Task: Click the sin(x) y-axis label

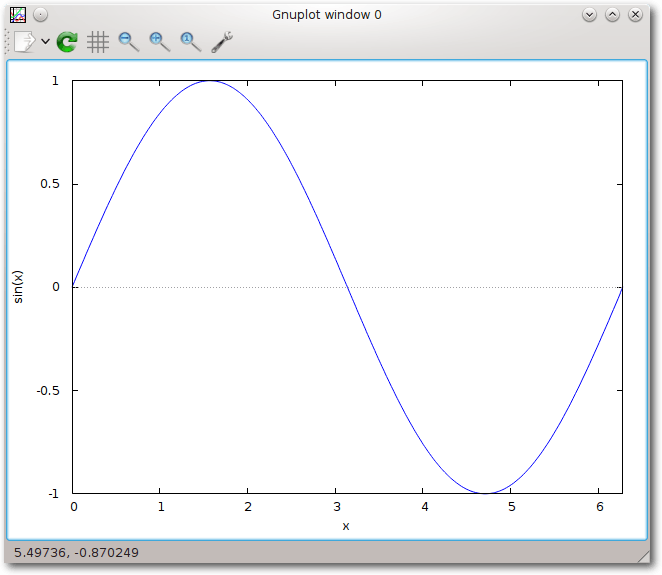Action: 18,287
